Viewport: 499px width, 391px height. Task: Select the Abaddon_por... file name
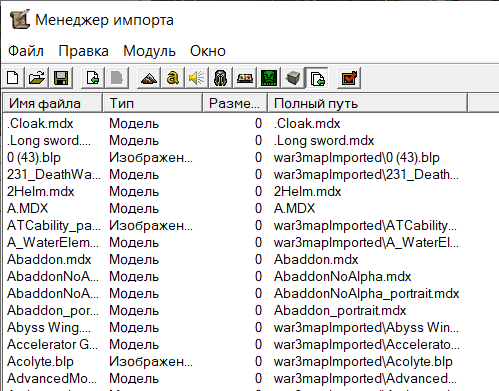(x=53, y=311)
